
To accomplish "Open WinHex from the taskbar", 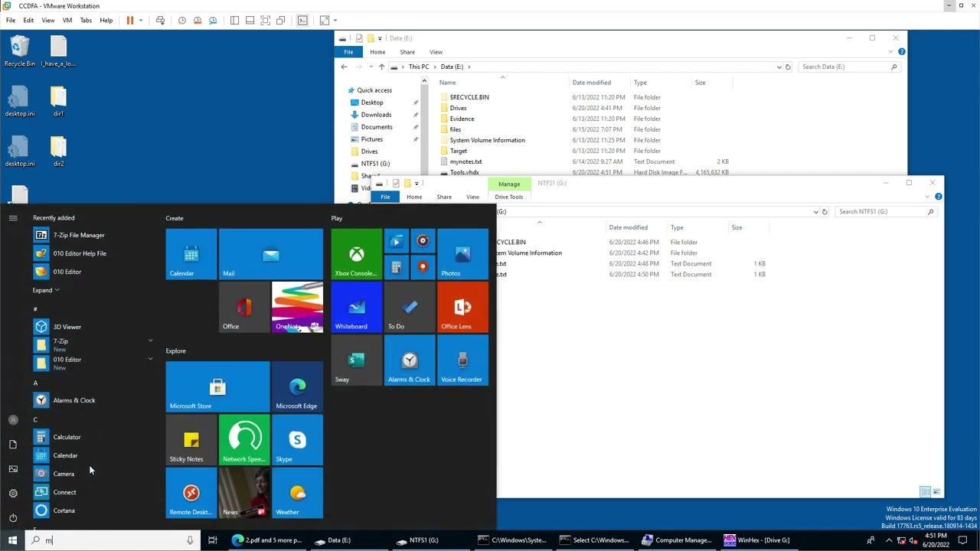I will pos(756,540).
